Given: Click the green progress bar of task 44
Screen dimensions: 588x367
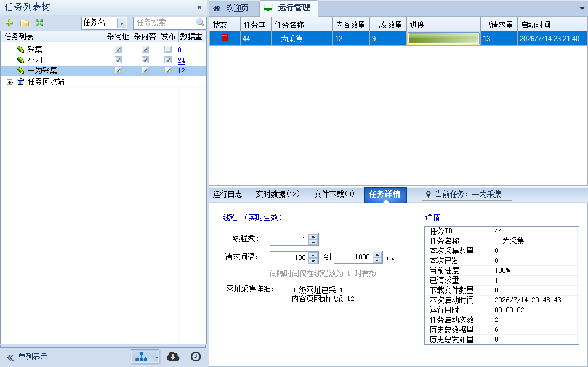Looking at the screenshot, I should (x=443, y=38).
